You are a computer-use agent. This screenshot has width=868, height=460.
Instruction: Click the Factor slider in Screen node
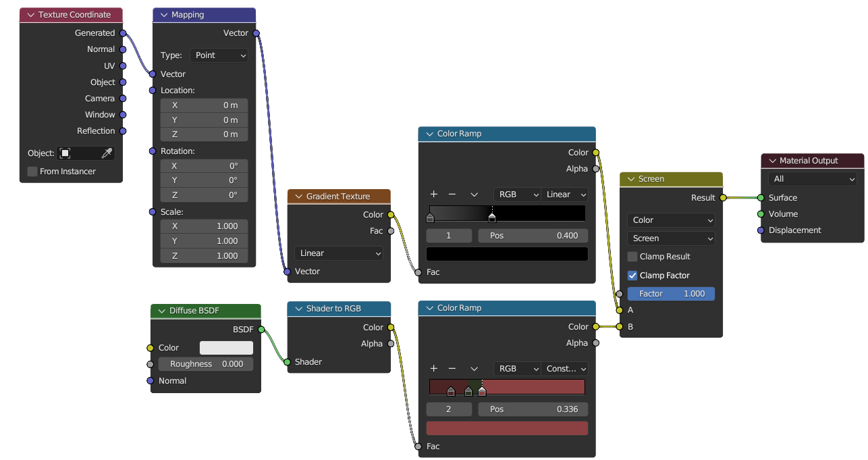point(671,294)
